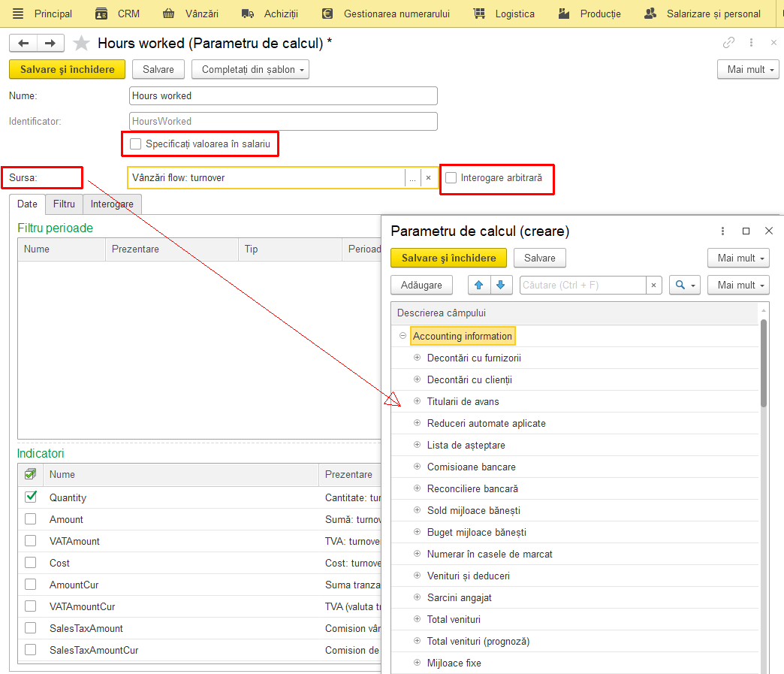Enable Specificați valoarea în salariu checkbox
Screen dimensions: 784x674
pos(135,144)
